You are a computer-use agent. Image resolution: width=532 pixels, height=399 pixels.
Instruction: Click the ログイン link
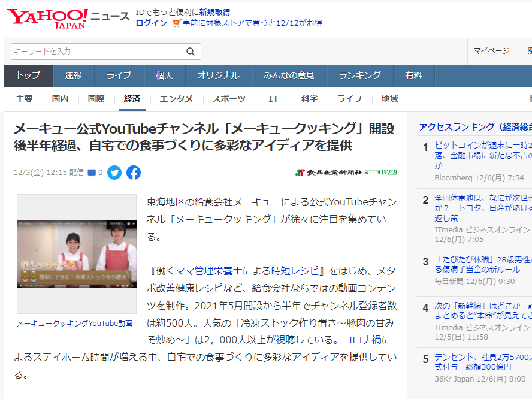tap(152, 23)
